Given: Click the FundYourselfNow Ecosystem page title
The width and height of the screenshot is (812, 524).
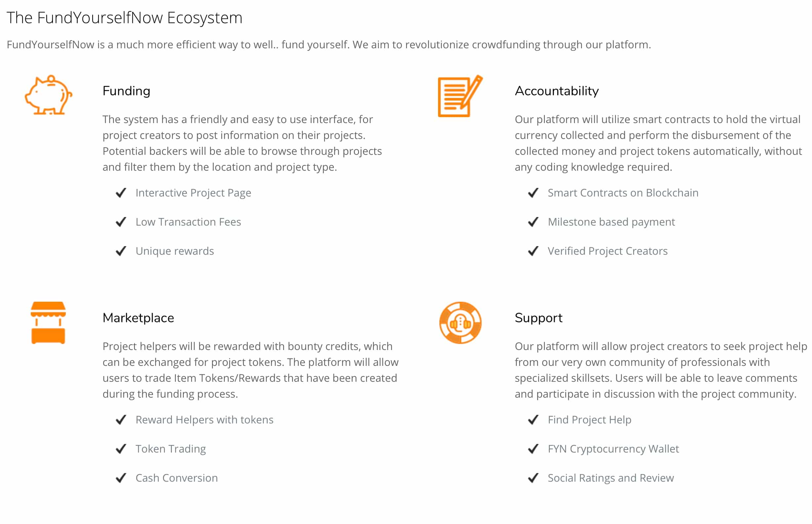Looking at the screenshot, I should pyautogui.click(x=124, y=18).
